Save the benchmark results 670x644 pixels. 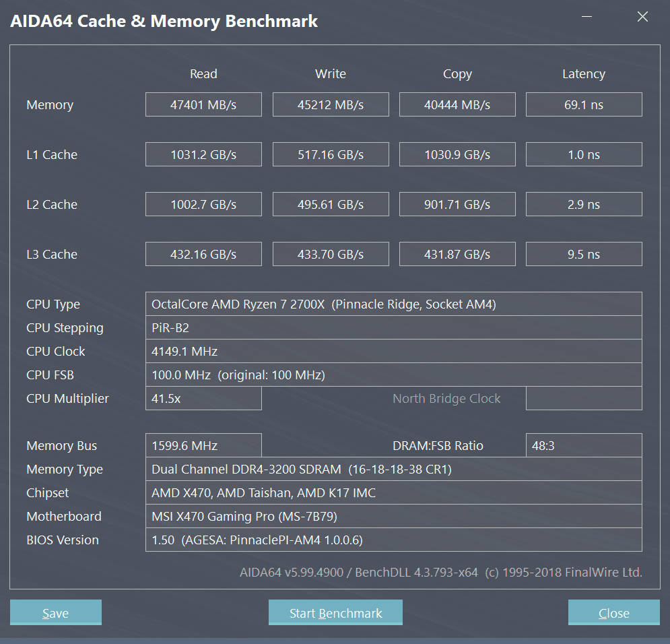pos(56,613)
